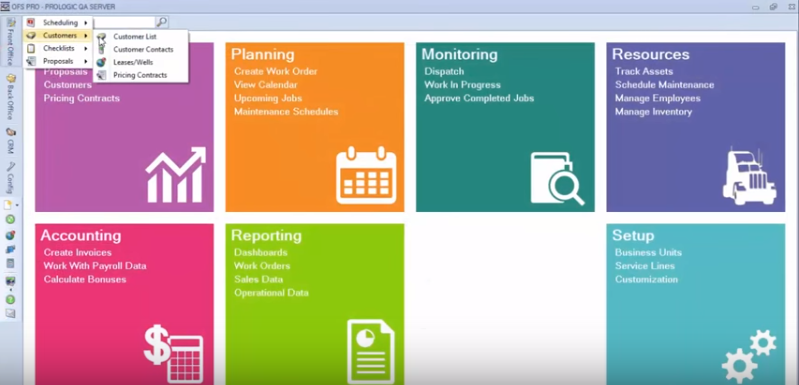This screenshot has height=385, width=799.
Task: Open the Dispatch link under Monitoring
Action: point(444,71)
